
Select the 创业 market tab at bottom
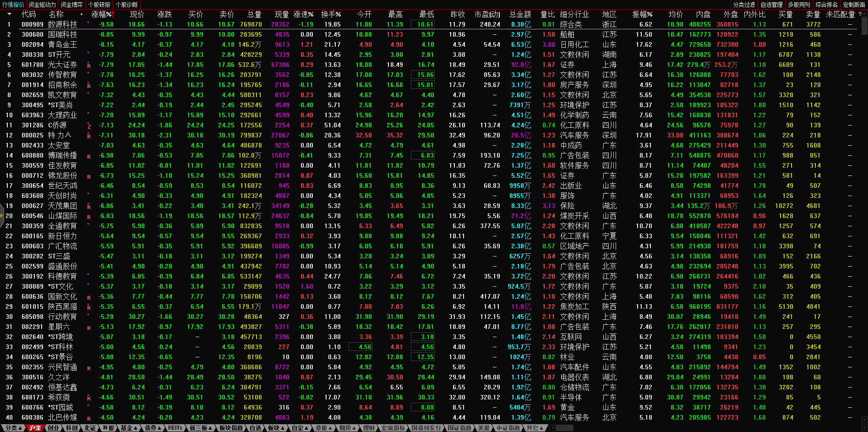click(53, 428)
